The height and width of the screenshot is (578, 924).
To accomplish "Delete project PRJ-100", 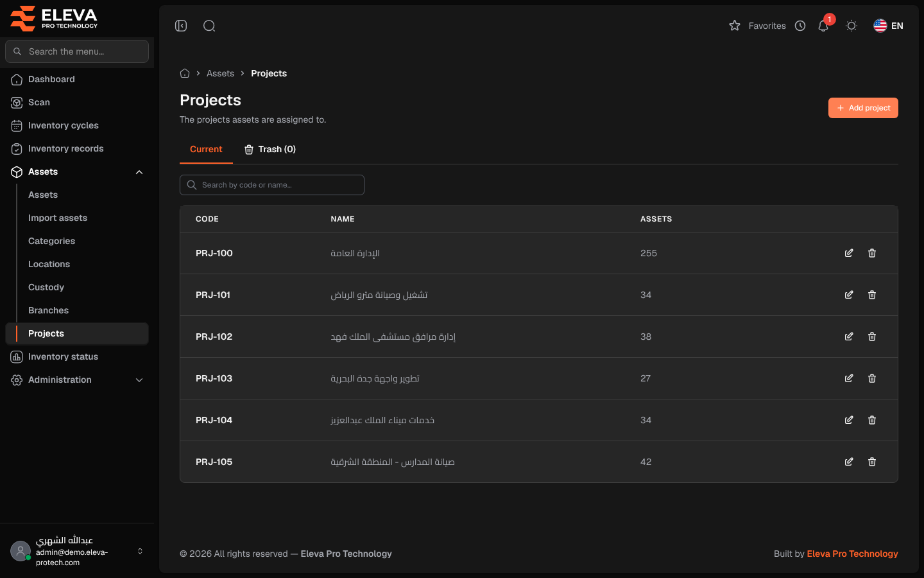I will 872,253.
